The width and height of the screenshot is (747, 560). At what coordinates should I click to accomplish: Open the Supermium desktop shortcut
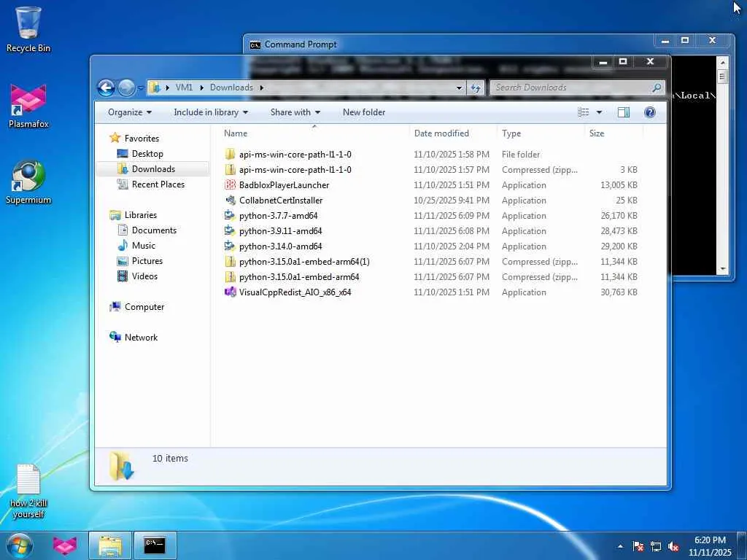pos(28,182)
